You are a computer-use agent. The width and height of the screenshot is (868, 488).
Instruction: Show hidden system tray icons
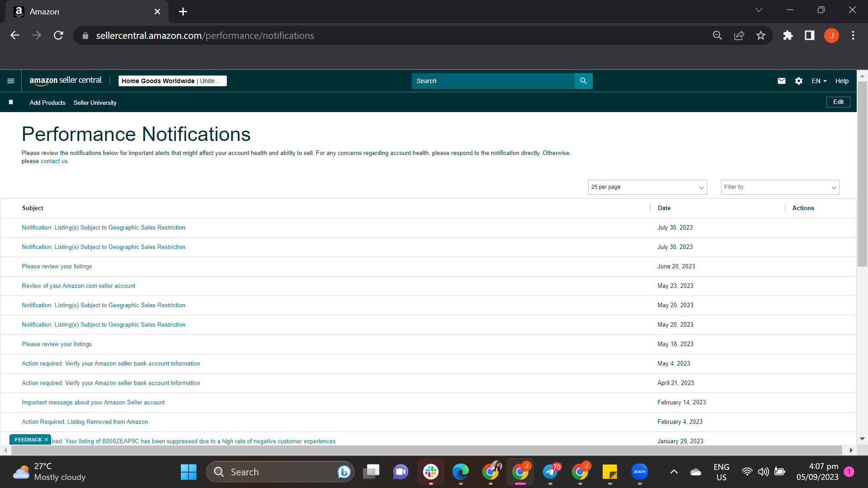[x=674, y=472]
